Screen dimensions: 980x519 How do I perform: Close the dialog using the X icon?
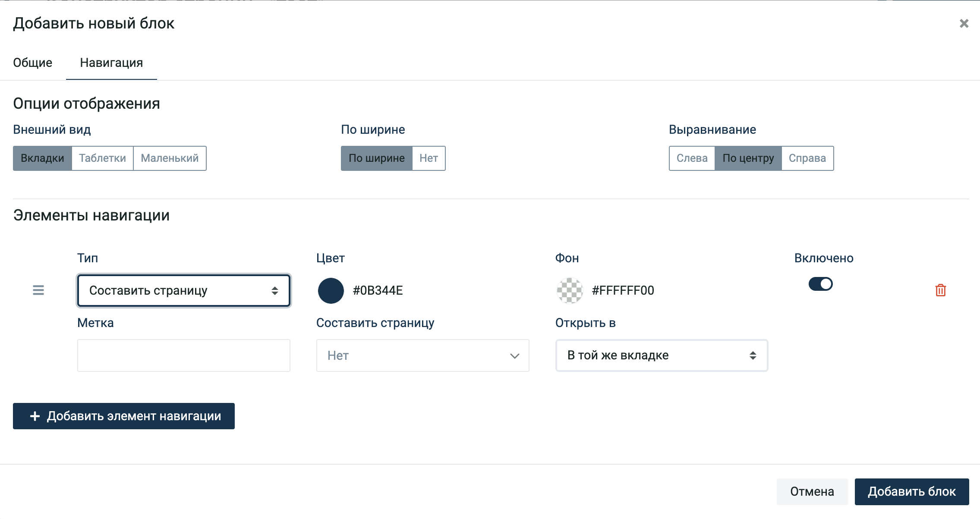click(x=964, y=23)
